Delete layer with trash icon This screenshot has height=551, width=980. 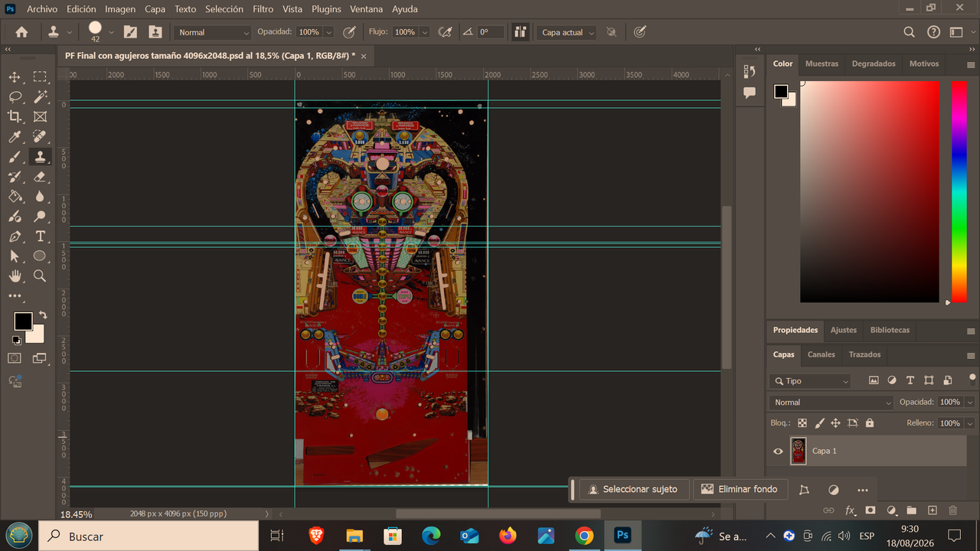(953, 510)
